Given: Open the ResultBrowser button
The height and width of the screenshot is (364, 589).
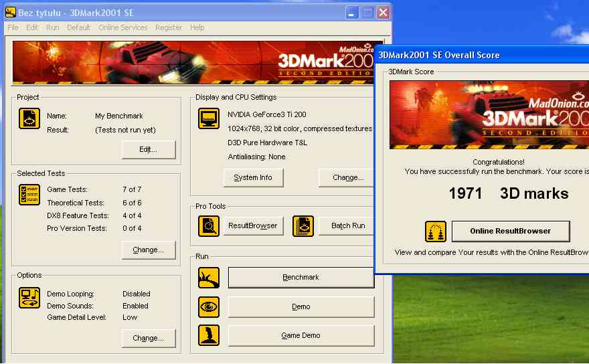Looking at the screenshot, I should (253, 225).
